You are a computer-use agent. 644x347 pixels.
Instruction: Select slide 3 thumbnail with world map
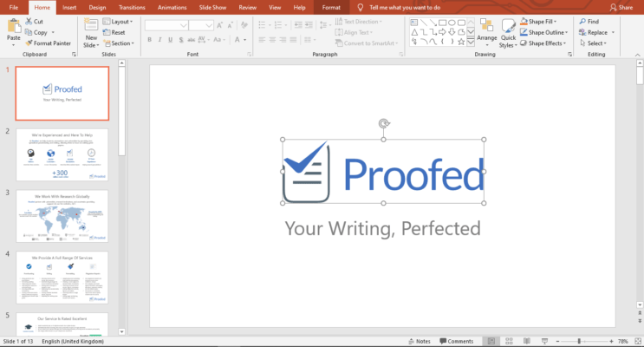point(62,216)
